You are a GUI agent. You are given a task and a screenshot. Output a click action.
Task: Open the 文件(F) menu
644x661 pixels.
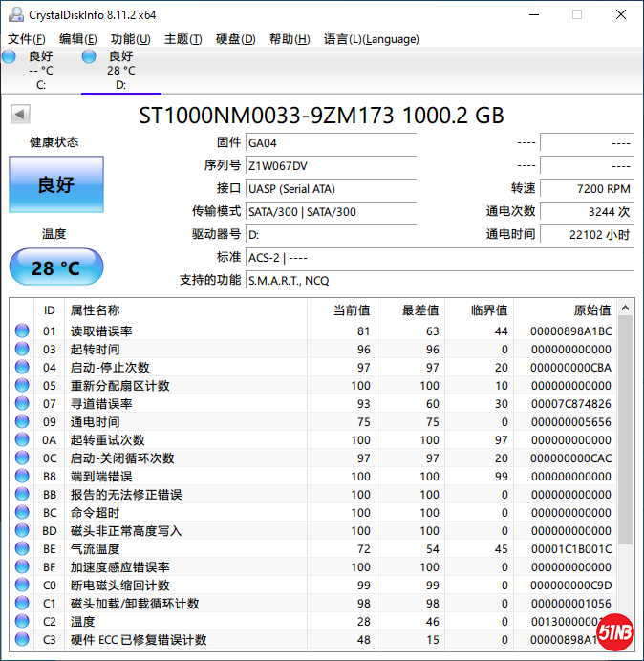pos(27,39)
